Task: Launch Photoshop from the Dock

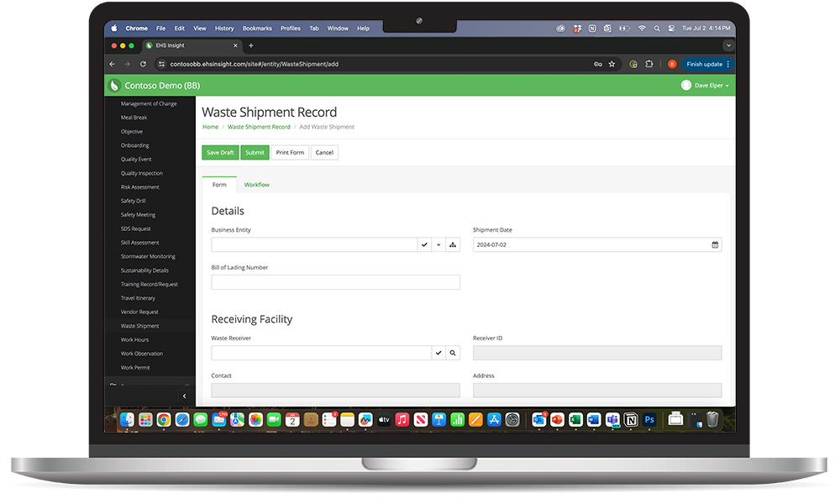Action: pyautogui.click(x=649, y=420)
